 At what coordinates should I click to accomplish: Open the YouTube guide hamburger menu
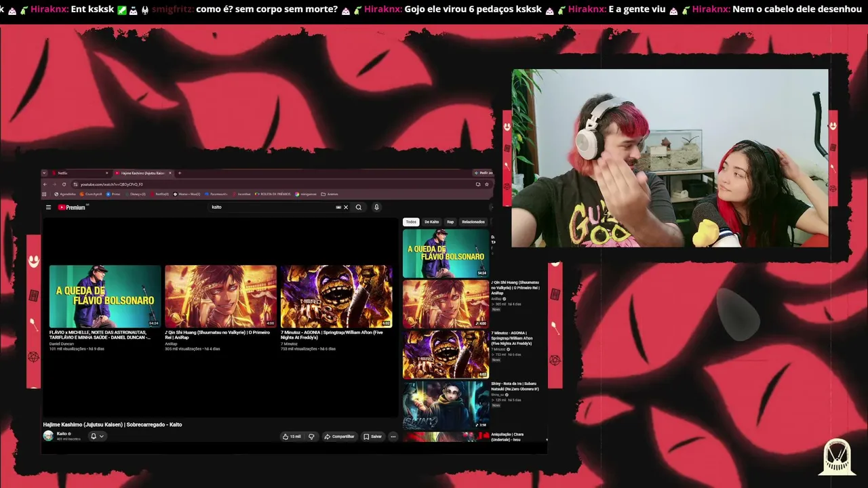coord(48,207)
